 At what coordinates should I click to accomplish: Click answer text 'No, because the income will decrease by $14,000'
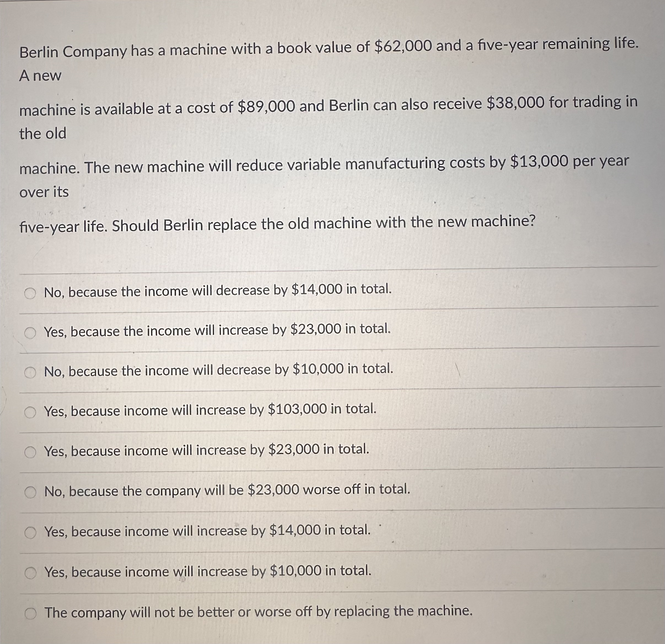(193, 291)
